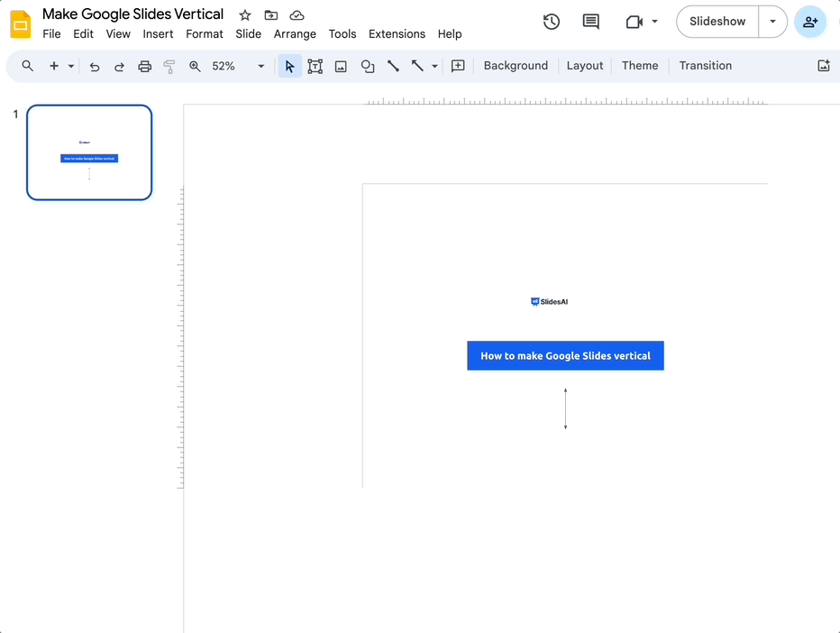Select slide 1 in the filmstrip

[88, 151]
